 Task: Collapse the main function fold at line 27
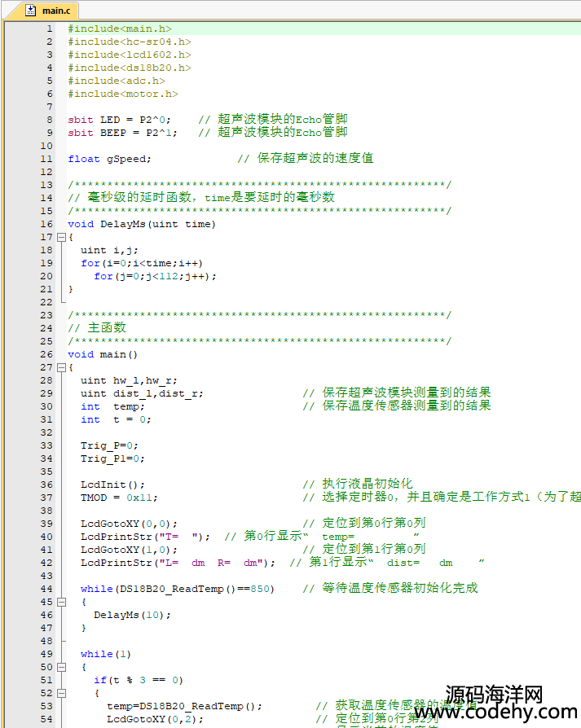(61, 368)
